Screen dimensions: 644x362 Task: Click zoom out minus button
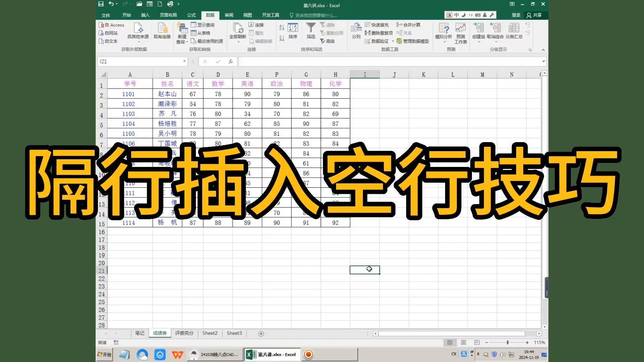486,343
